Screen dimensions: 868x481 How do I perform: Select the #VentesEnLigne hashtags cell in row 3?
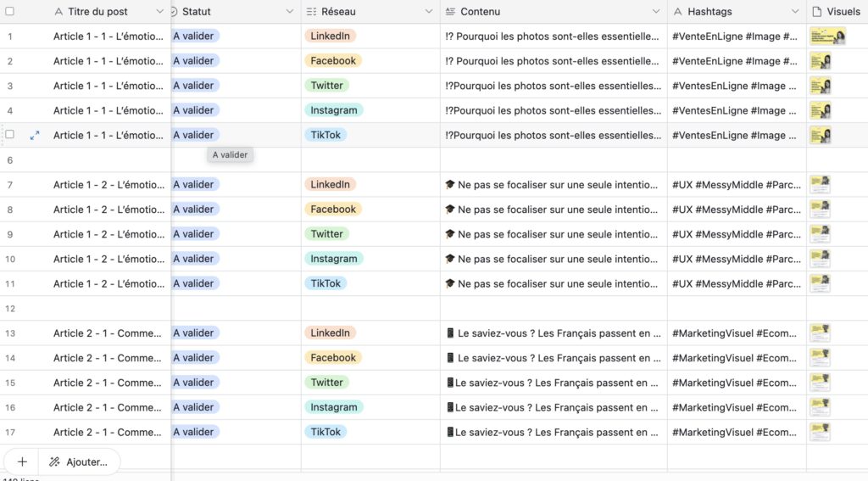(737, 86)
